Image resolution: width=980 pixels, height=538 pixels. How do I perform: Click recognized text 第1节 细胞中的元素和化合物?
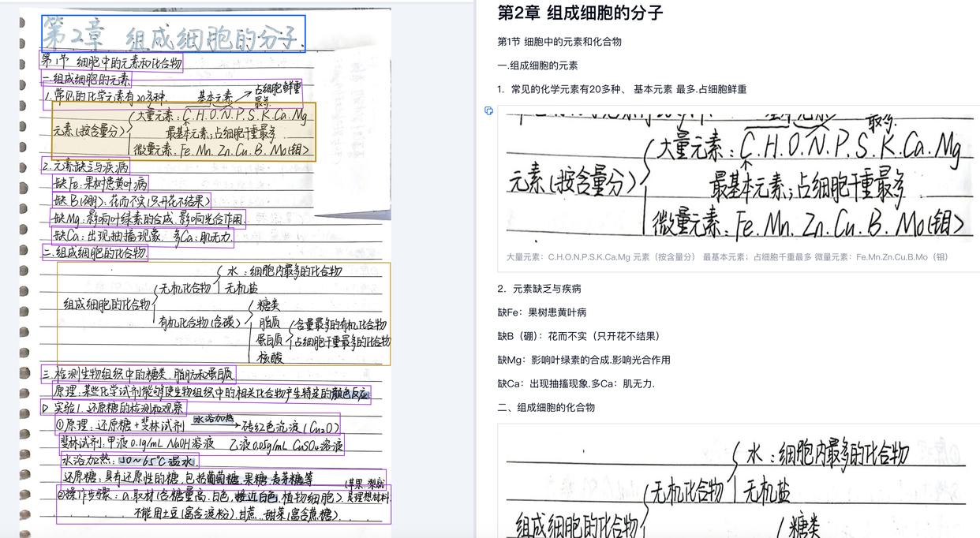coord(559,42)
